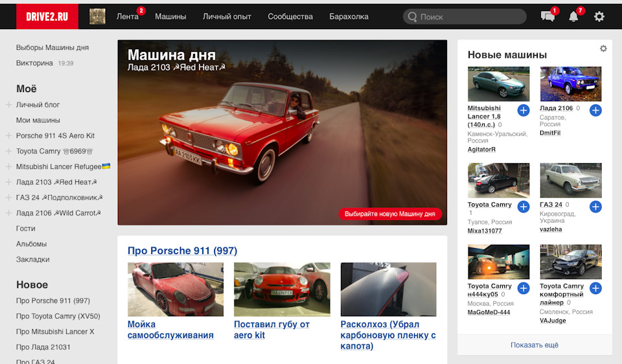Open Про Toyota Camry (XV50) in sidebar

(x=58, y=316)
